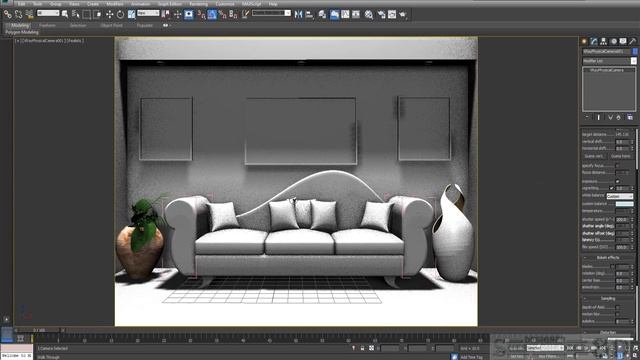Expand the Distortion rollout
Screen dimensions: 640x360
pyautogui.click(x=608, y=332)
